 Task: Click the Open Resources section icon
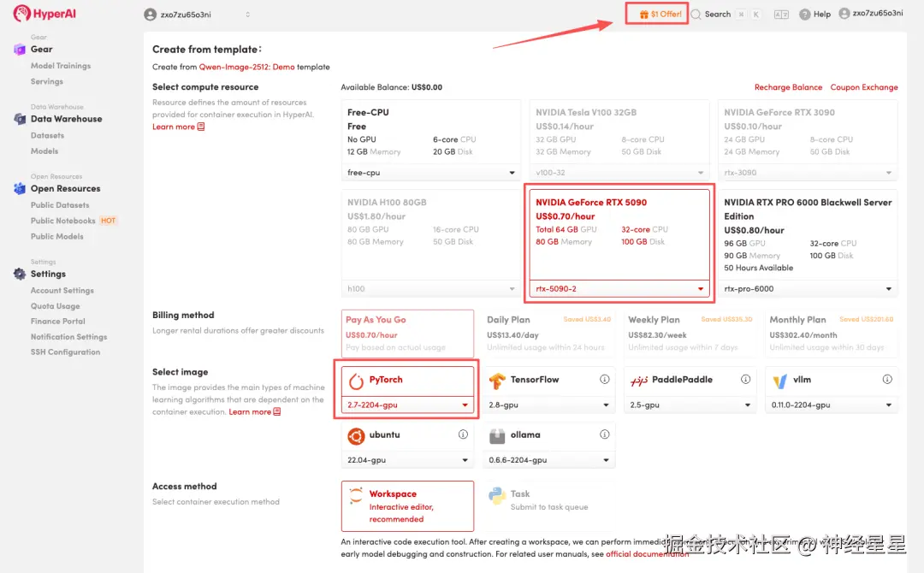tap(20, 188)
